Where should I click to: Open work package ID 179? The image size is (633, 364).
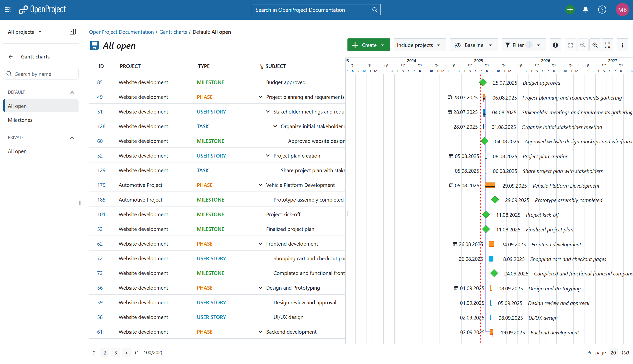point(101,185)
